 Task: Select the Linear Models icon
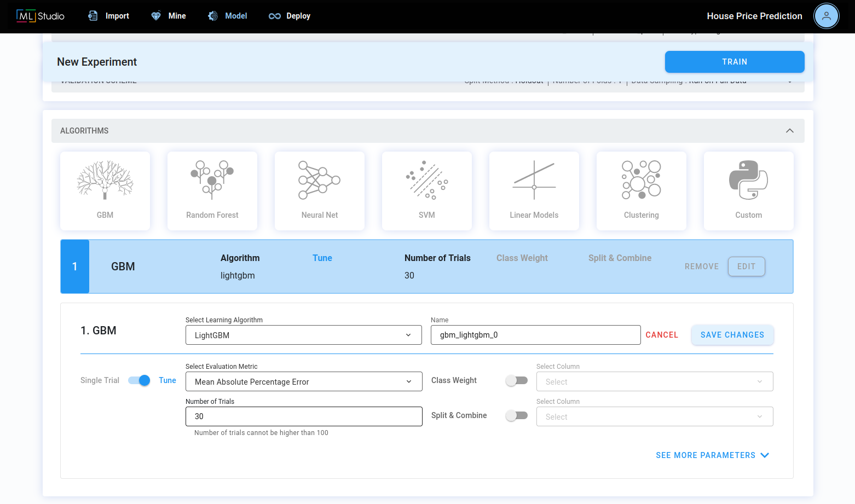[x=534, y=180]
